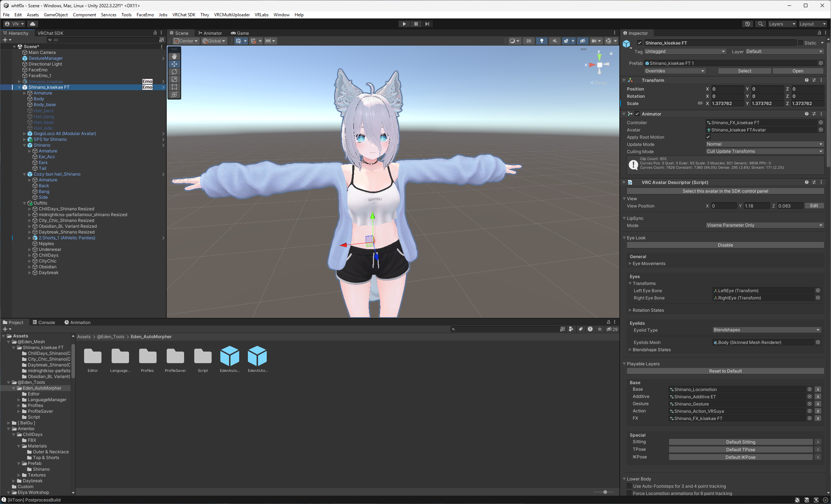This screenshot has height=504, width=831.
Task: Toggle the Static checkbox
Action: pos(801,43)
